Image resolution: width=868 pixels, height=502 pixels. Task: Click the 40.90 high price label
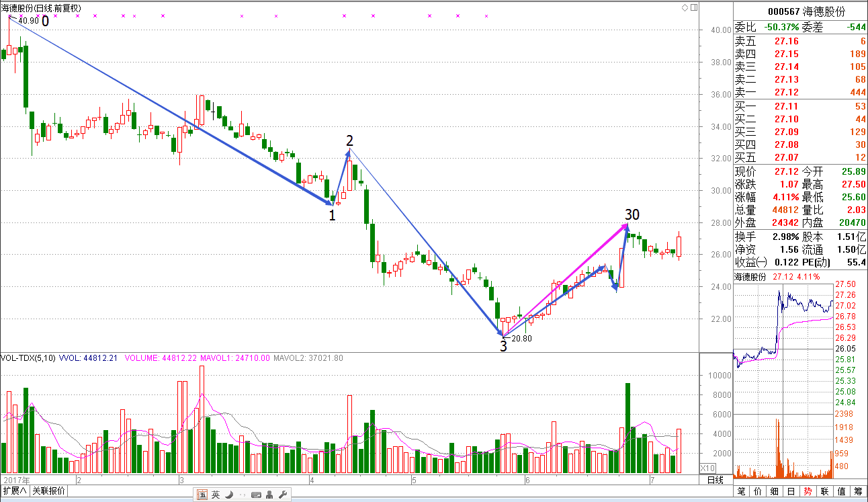point(28,21)
